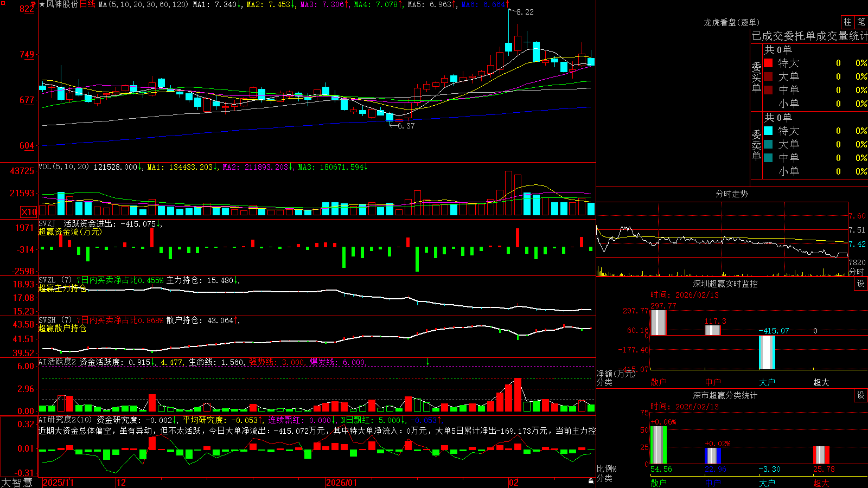The image size is (868, 488).
Task: Click the SVSH indicator name
Action: 47,320
